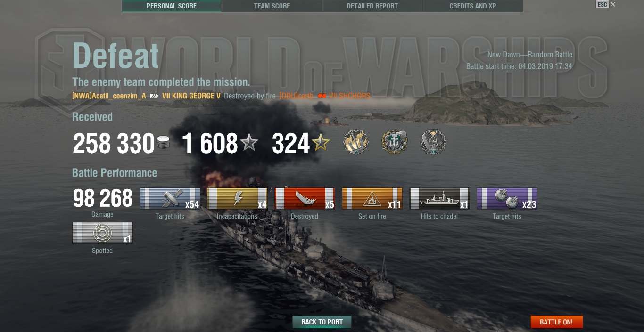The height and width of the screenshot is (332, 644).
Task: Click the Battle On! button
Action: point(556,322)
